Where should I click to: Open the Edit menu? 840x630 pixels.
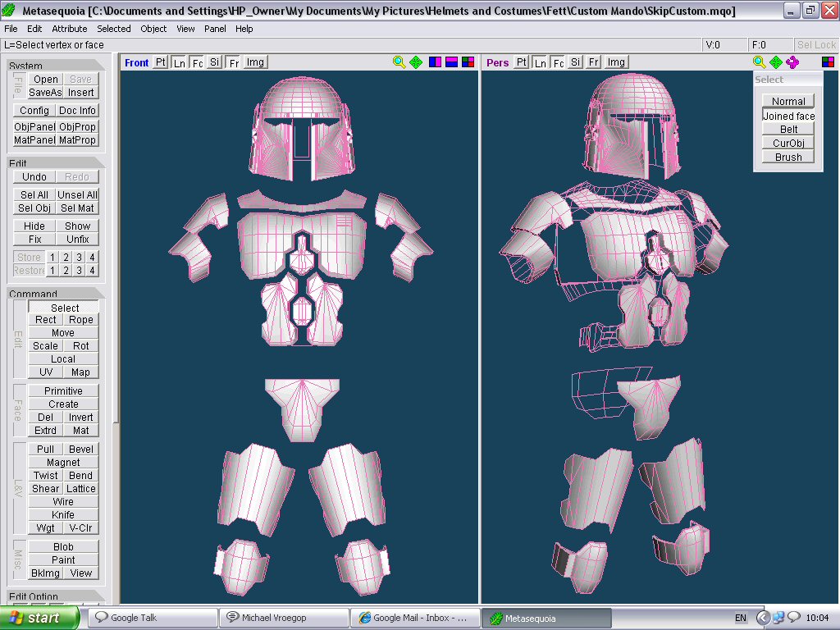[x=34, y=29]
